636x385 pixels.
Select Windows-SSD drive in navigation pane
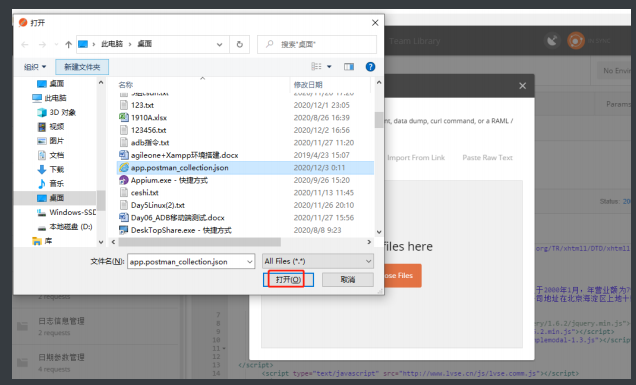[x=67, y=212]
